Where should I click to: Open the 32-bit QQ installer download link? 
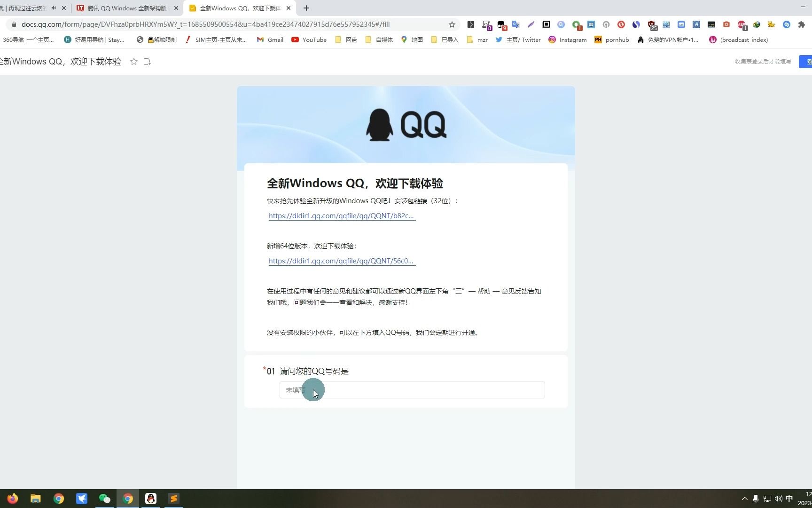click(x=342, y=216)
